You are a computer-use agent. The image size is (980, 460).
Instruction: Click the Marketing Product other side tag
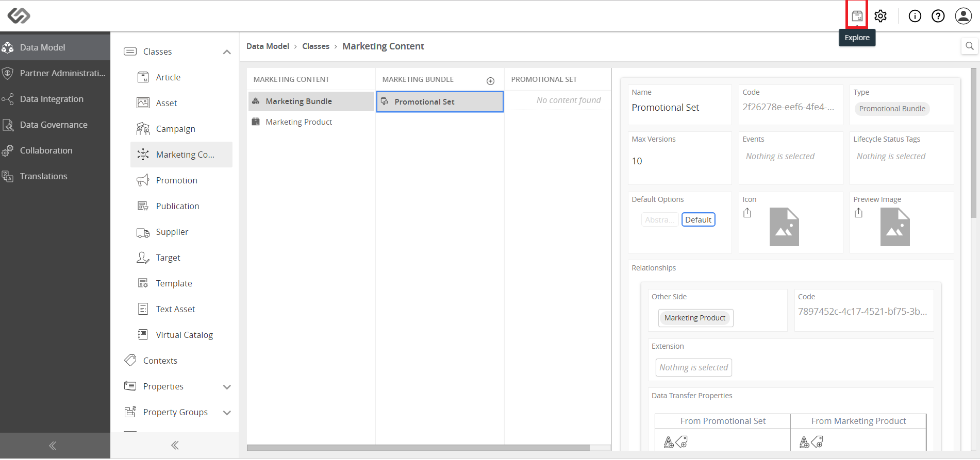point(695,318)
